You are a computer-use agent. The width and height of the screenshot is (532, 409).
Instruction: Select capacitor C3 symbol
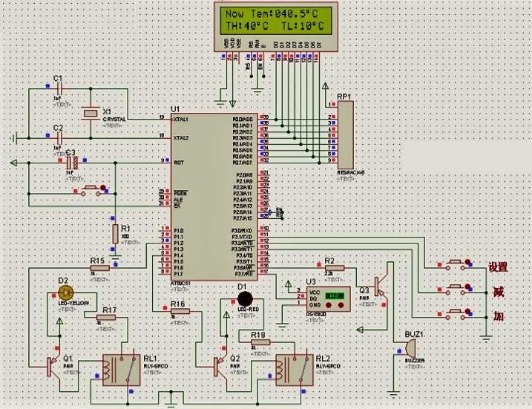71,161
